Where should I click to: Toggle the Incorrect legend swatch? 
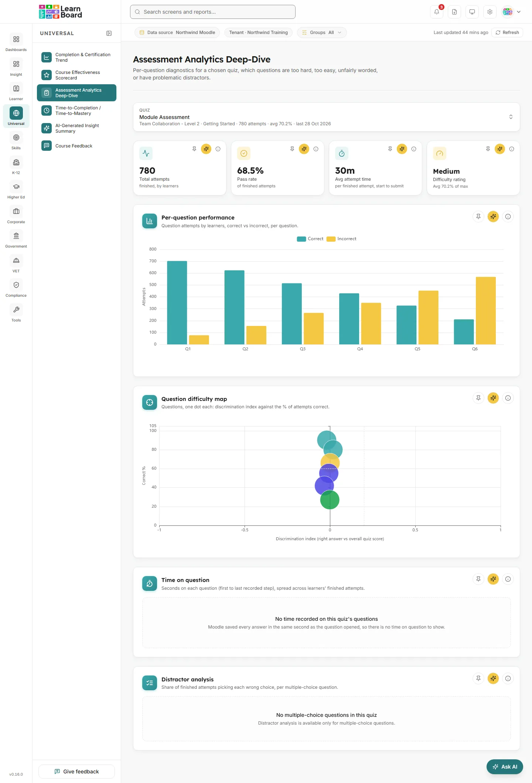click(331, 239)
